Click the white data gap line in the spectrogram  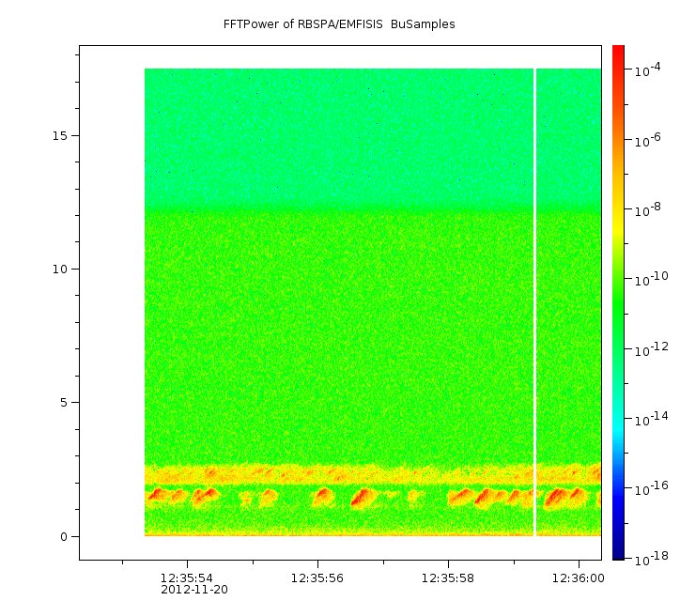pos(534,300)
